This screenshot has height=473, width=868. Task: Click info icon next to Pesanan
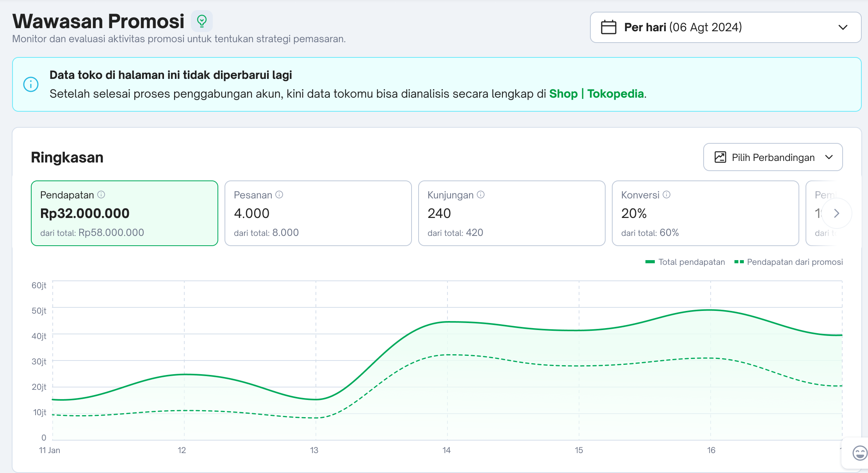pyautogui.click(x=279, y=195)
